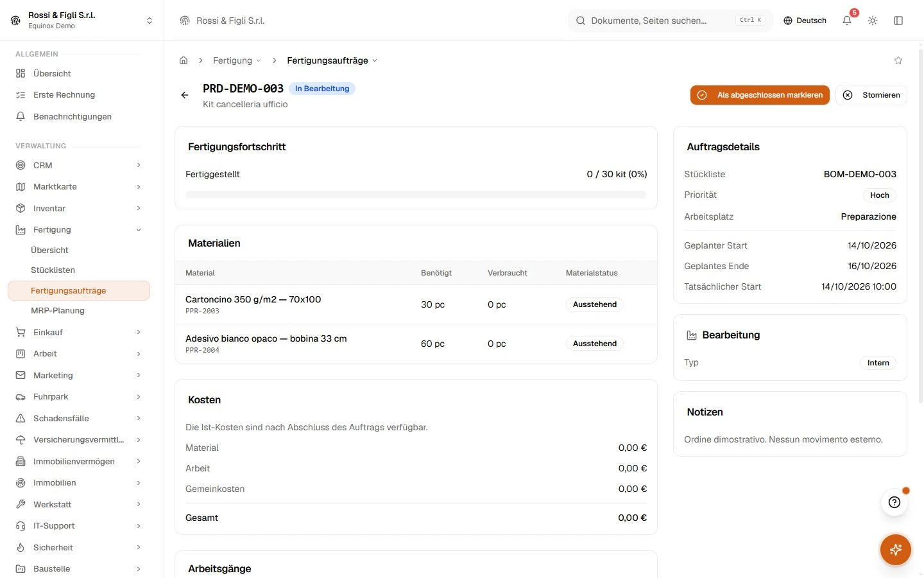Add page to favorites with star icon
This screenshot has width=924, height=578.
point(898,60)
